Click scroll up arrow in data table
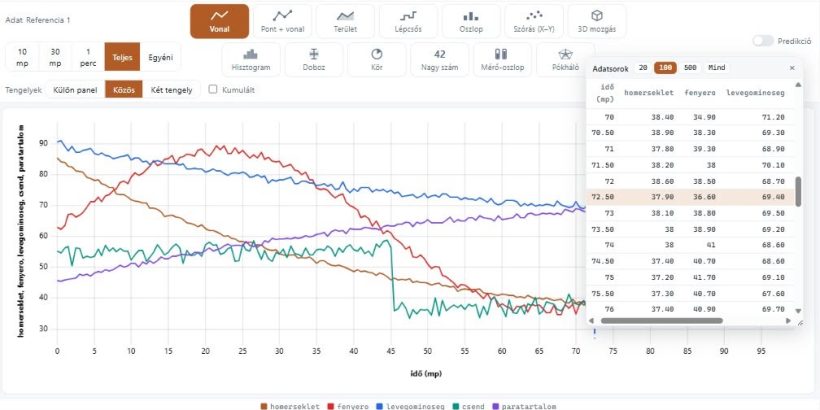 [x=798, y=84]
